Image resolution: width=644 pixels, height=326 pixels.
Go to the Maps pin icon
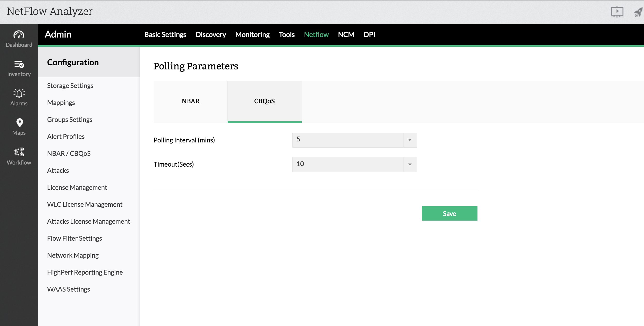point(19,123)
